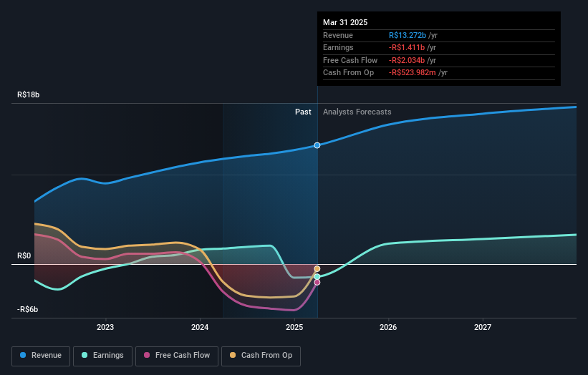The width and height of the screenshot is (588, 375).
Task: Click the blue Revenue data point marker
Action: (317, 145)
